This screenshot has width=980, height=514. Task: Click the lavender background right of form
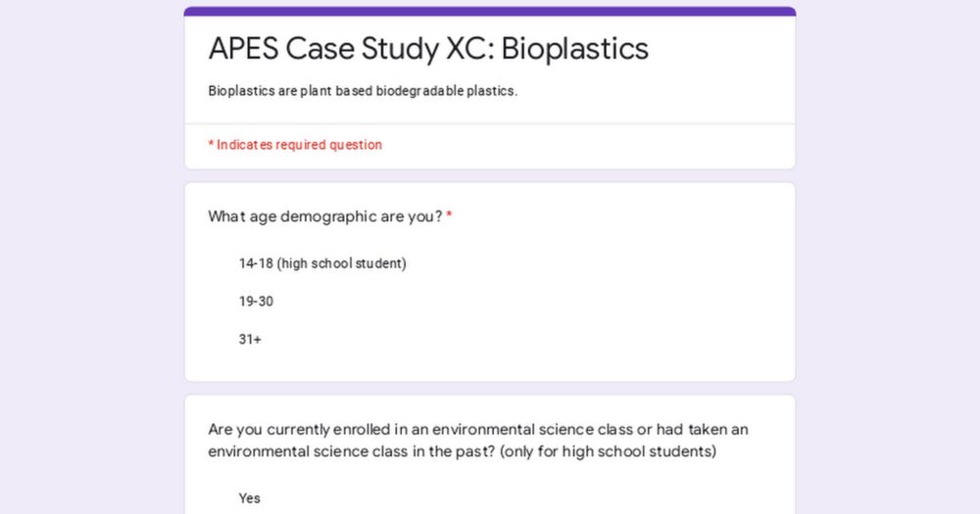pyautogui.click(x=888, y=257)
